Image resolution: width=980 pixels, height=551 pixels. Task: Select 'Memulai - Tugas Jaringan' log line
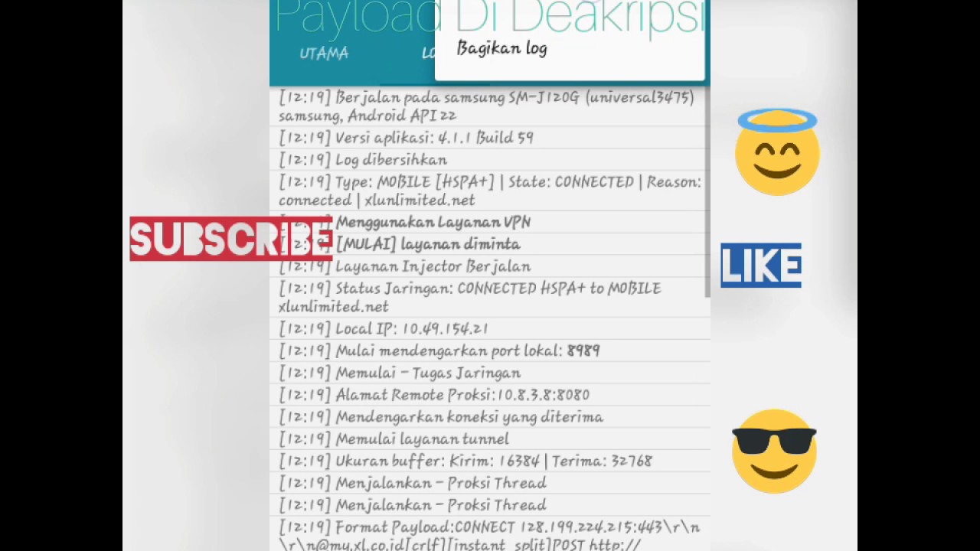[490, 373]
